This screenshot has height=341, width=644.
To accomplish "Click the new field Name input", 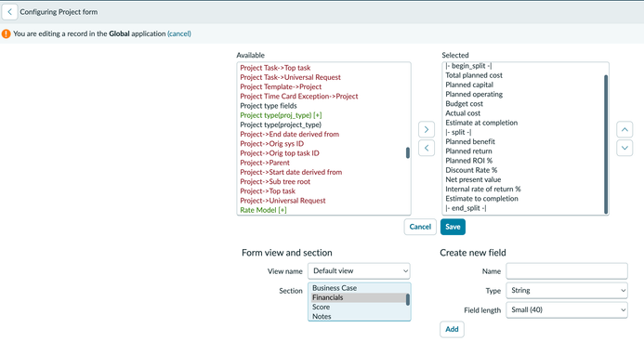I will click(566, 271).
